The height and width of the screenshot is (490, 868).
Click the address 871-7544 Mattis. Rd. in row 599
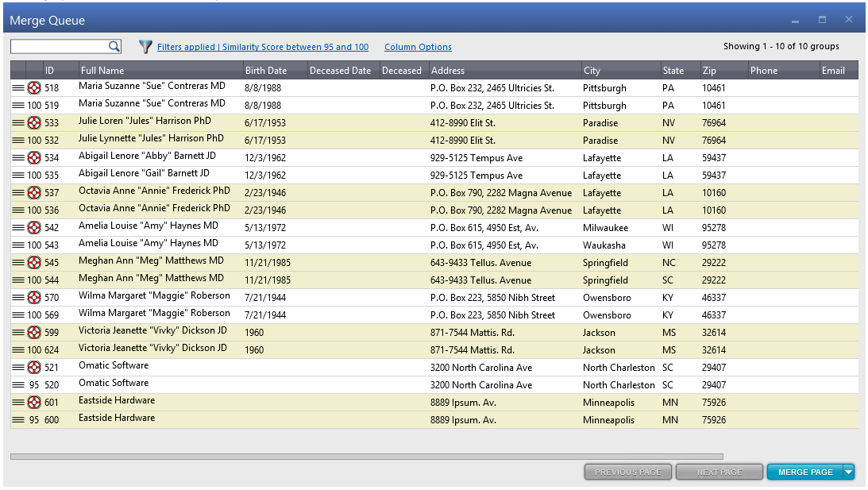(473, 333)
